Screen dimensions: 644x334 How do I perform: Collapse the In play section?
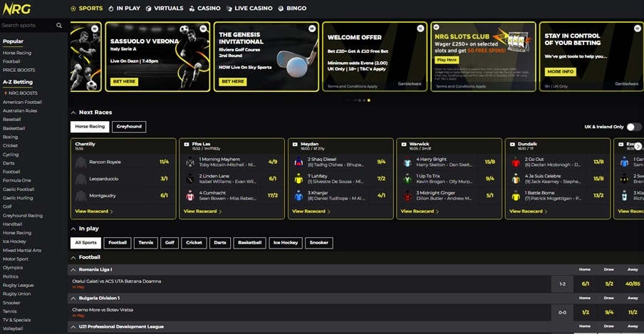pyautogui.click(x=73, y=229)
